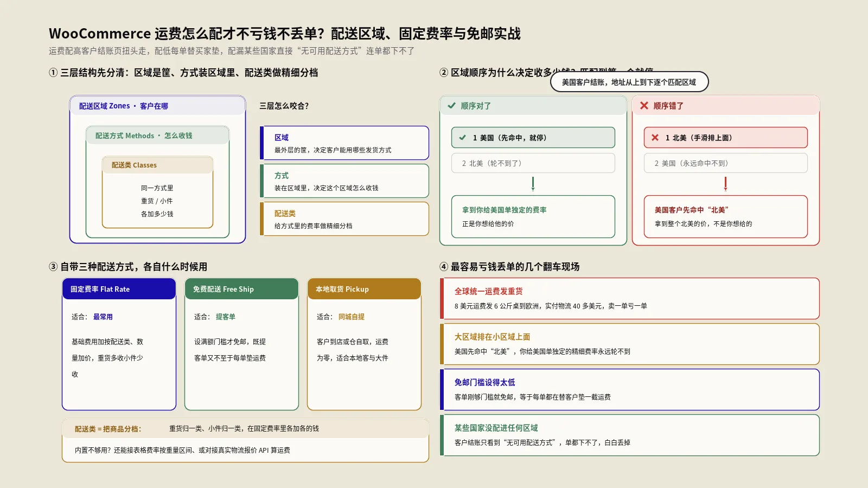Select the row 2 美国（永远命中不到）
The width and height of the screenshot is (868, 488).
pyautogui.click(x=725, y=163)
